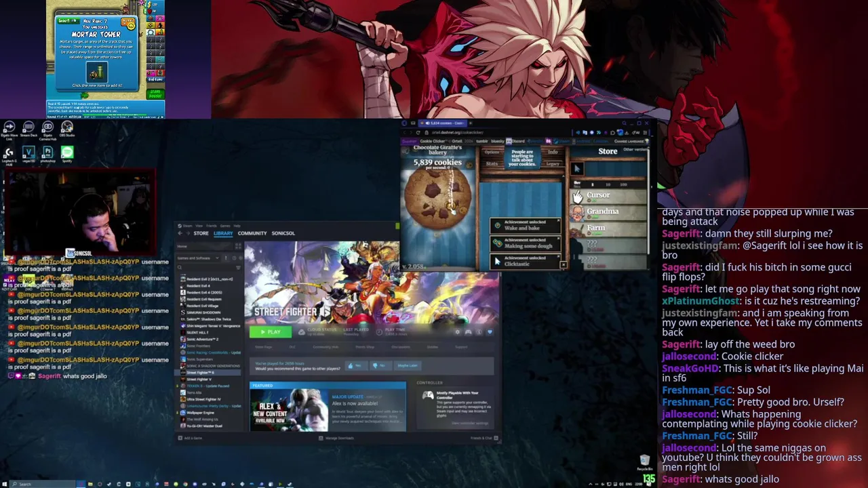Open Cookie Clicker Stats panel
868x488 pixels.
492,163
